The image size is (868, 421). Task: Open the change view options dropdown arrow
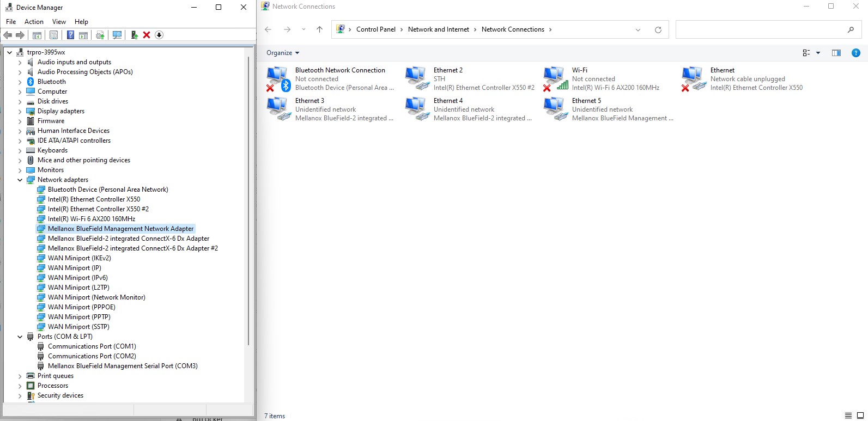tap(818, 53)
